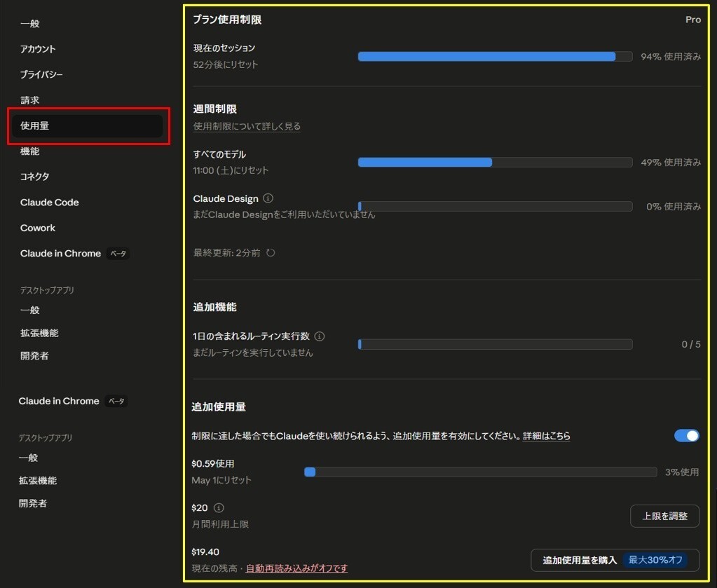717x588 pixels.
Task: Click the info icon next to $20
Action: [x=219, y=507]
